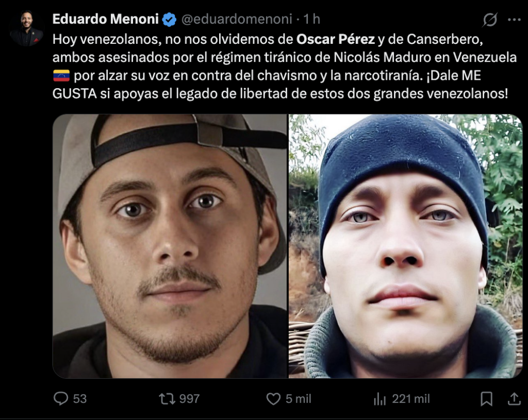The image size is (528, 420).
Task: Open the three-dot more options menu
Action: click(514, 20)
